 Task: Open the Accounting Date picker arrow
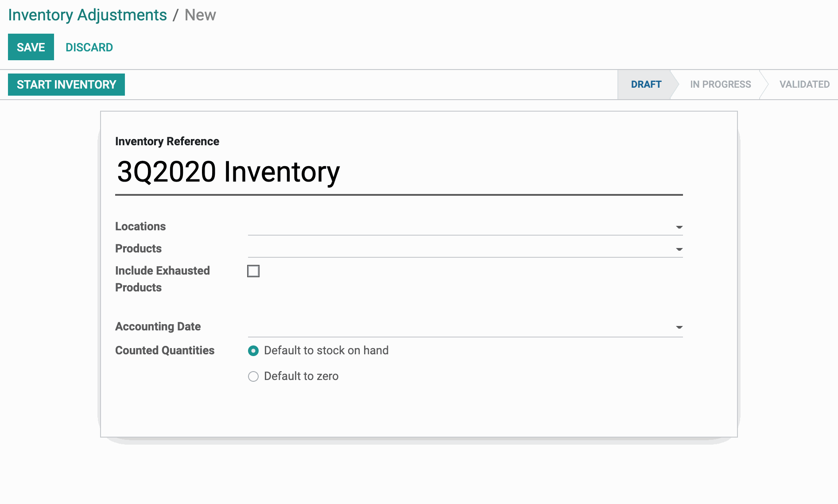(x=679, y=327)
